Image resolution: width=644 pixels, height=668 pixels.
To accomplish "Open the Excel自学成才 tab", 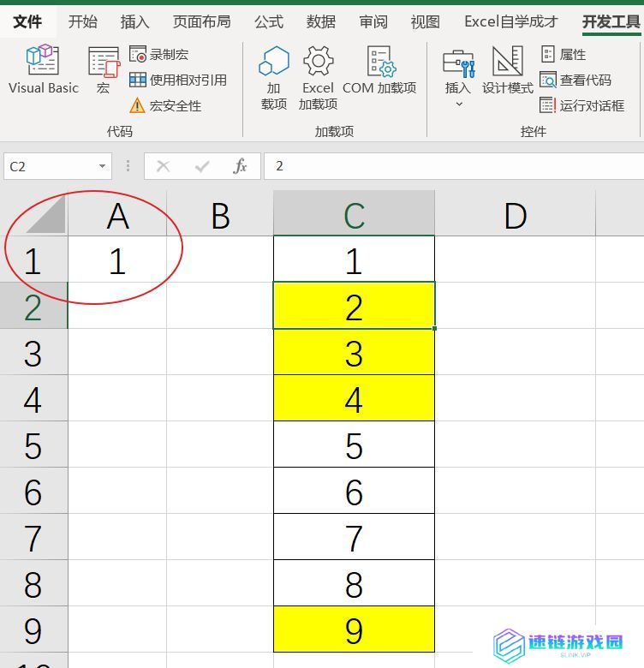I will [510, 21].
